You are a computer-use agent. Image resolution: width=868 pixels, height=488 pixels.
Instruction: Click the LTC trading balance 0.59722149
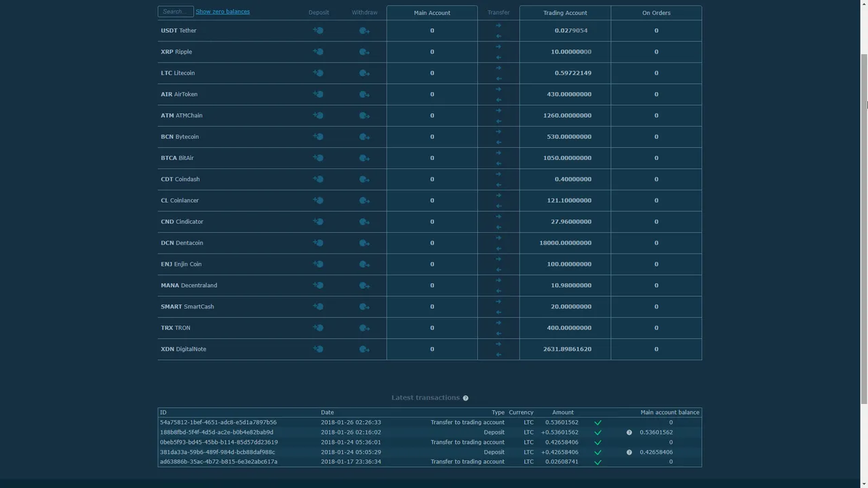pyautogui.click(x=573, y=73)
